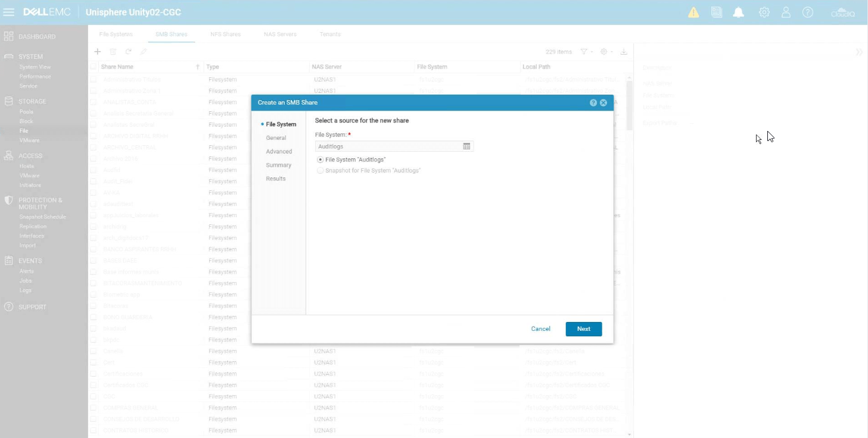This screenshot has height=438, width=868.
Task: Check the Administrativo Titulos row checkbox
Action: coord(93,79)
